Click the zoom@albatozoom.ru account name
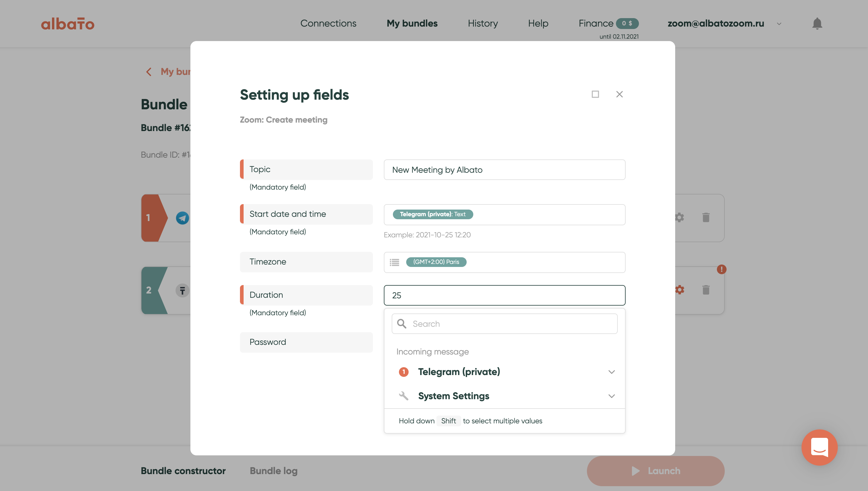The width and height of the screenshot is (868, 491). tap(716, 23)
